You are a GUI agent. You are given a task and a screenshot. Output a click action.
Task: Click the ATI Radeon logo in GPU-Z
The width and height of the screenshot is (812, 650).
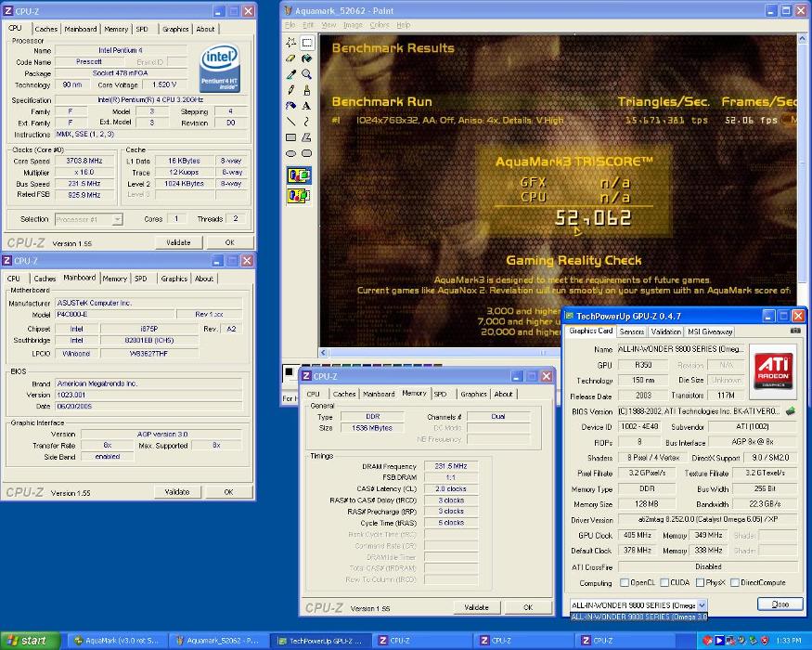click(x=773, y=371)
